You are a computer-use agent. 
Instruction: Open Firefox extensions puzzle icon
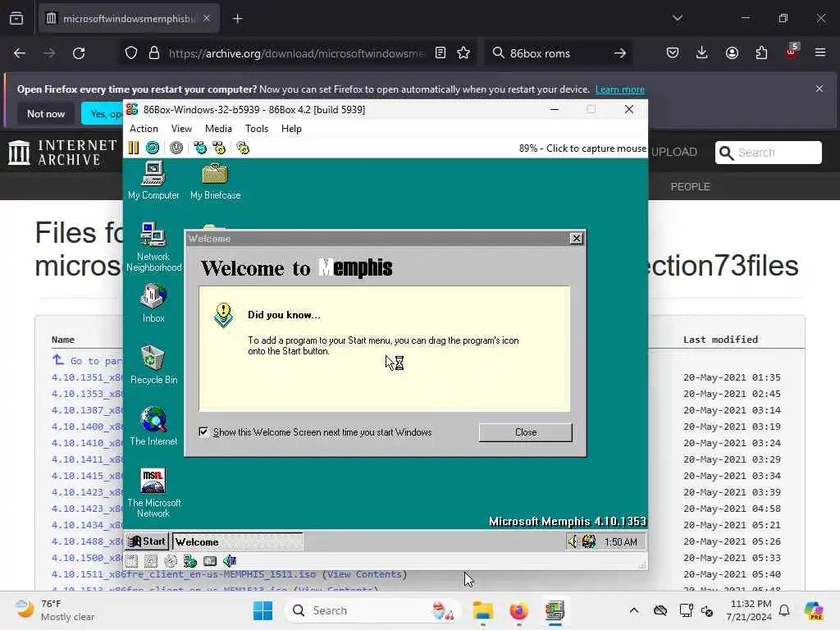761,52
